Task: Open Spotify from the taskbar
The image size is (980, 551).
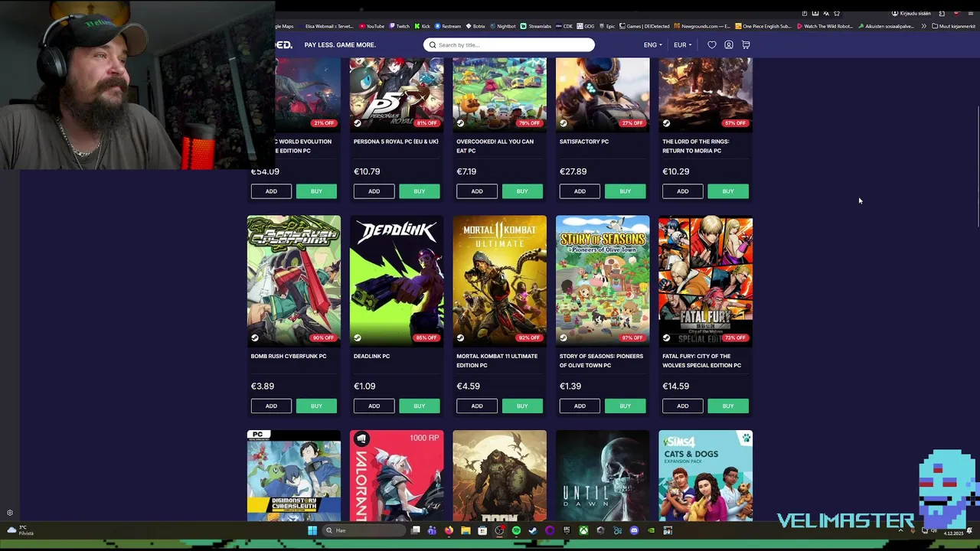Action: pos(516,530)
